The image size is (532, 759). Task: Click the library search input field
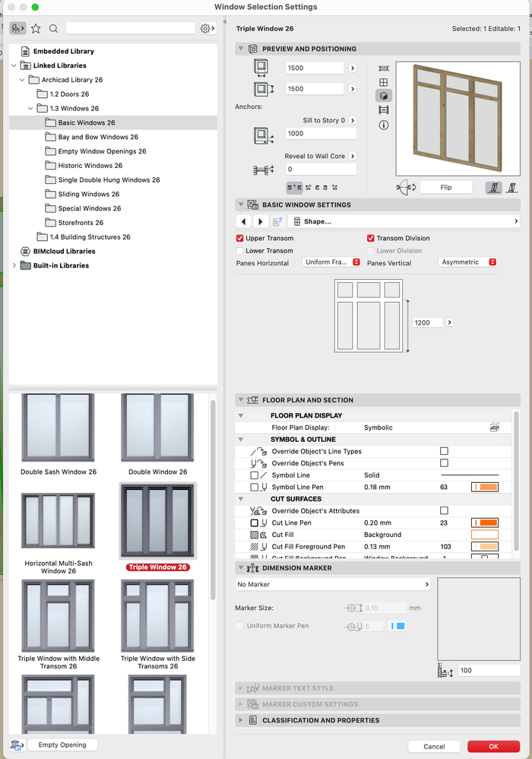[131, 29]
